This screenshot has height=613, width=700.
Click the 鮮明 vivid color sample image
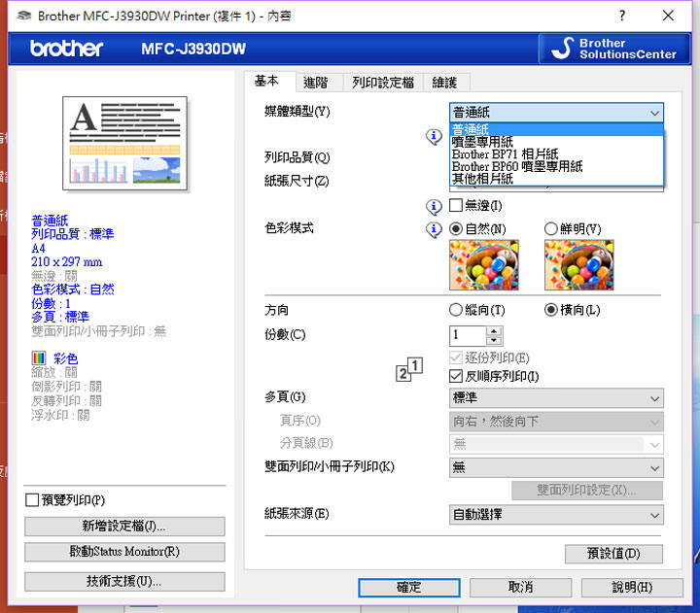(x=579, y=265)
